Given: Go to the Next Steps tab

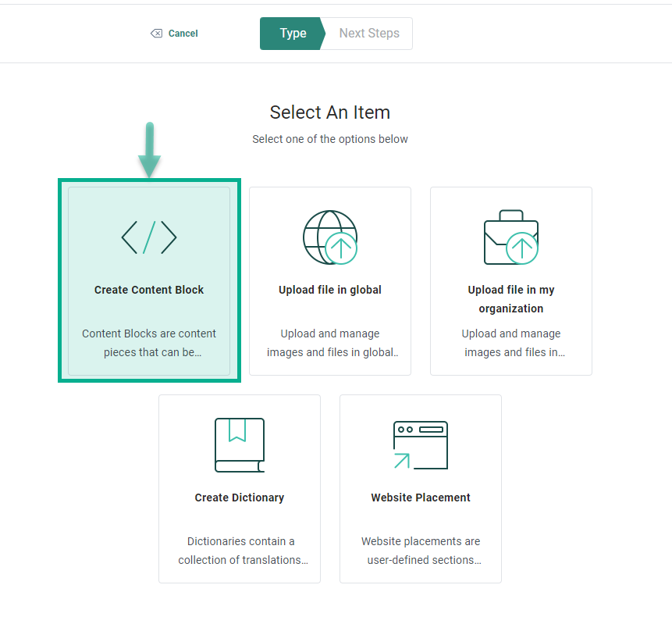Looking at the screenshot, I should click(x=369, y=34).
